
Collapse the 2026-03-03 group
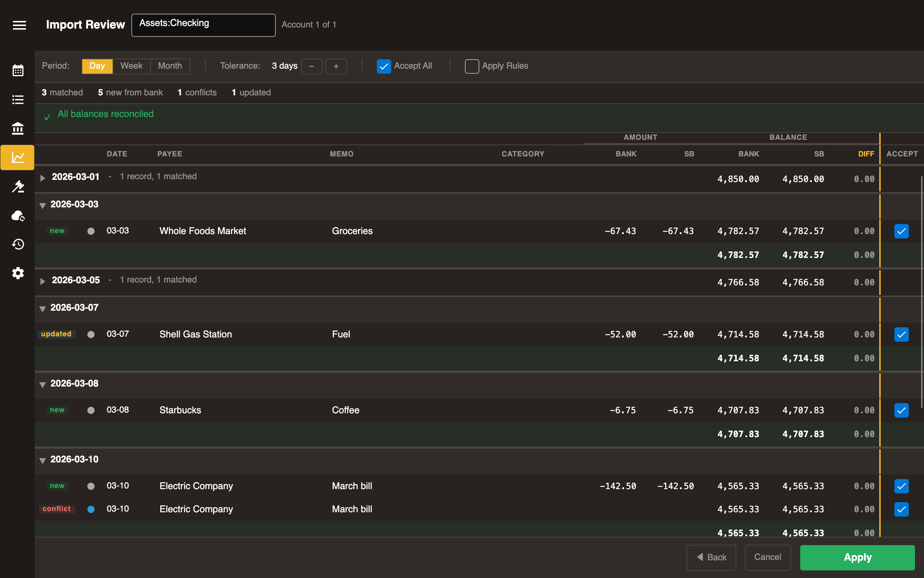(x=43, y=205)
